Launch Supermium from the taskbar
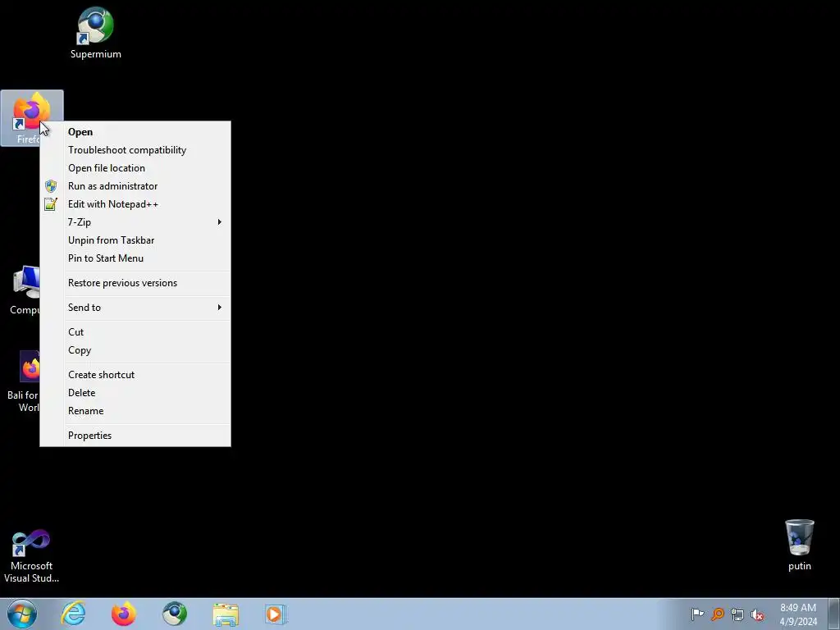This screenshot has height=630, width=840. (175, 614)
